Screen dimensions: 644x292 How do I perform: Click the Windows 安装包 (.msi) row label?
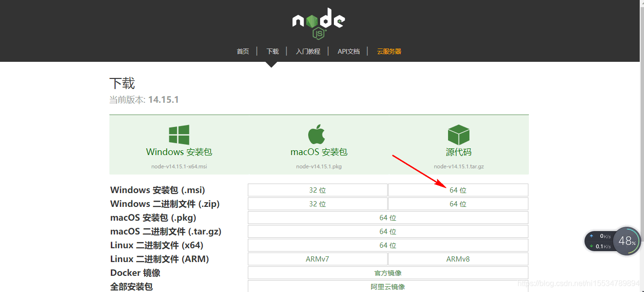(x=157, y=190)
